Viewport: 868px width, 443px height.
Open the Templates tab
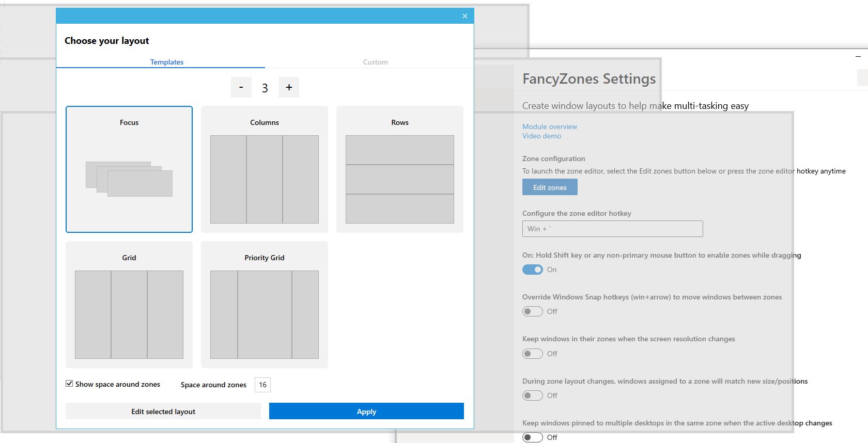[x=166, y=62]
